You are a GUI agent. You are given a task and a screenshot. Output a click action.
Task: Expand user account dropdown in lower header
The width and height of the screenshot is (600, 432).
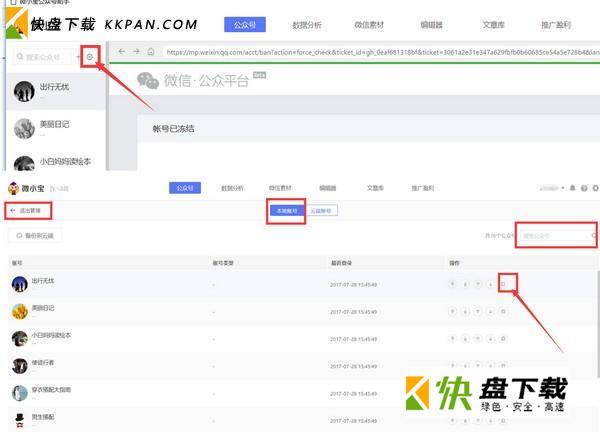(552, 188)
